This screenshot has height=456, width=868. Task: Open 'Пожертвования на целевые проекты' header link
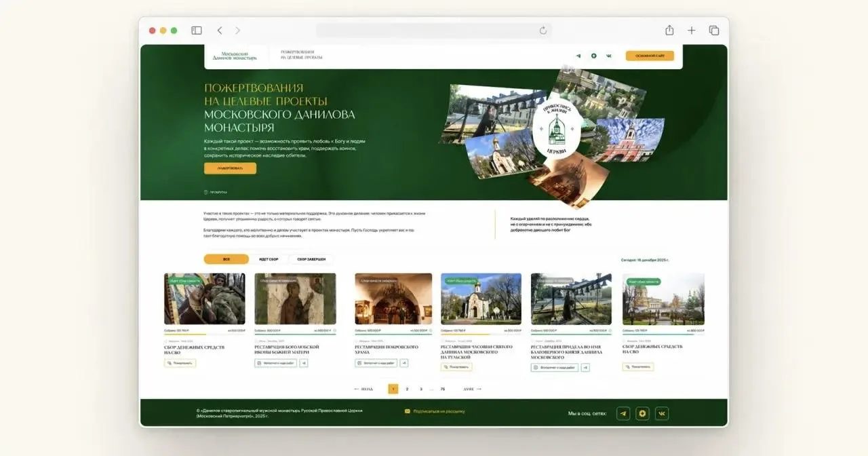(x=302, y=55)
